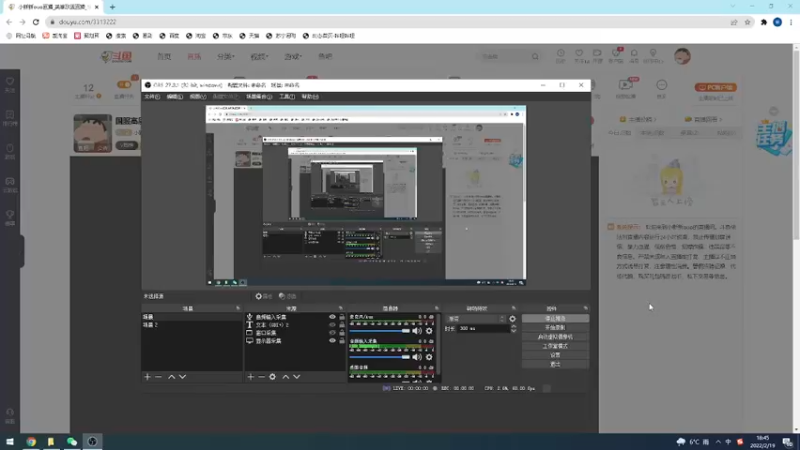
Task: Adjust the Mic/Aux volume slider
Action: coord(380,331)
